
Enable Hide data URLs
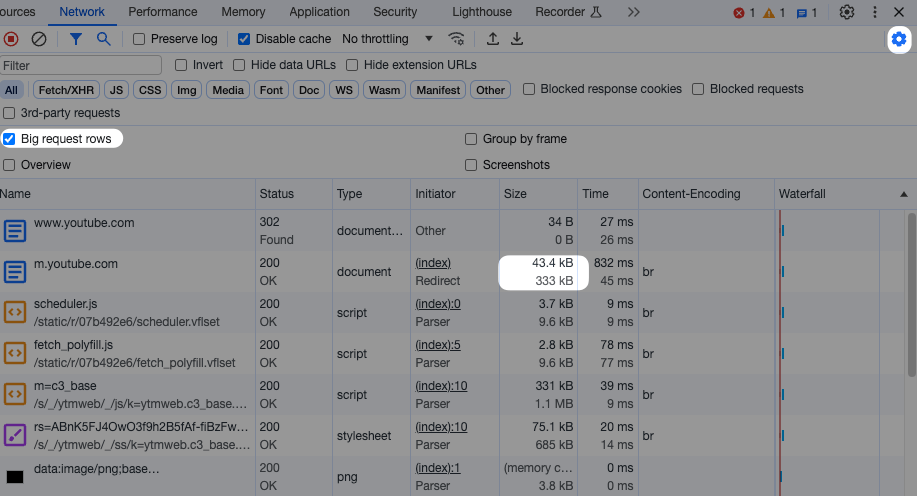click(x=239, y=65)
